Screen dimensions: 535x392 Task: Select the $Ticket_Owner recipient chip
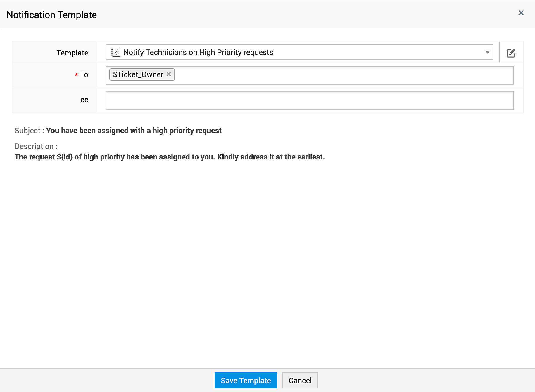[x=138, y=74]
